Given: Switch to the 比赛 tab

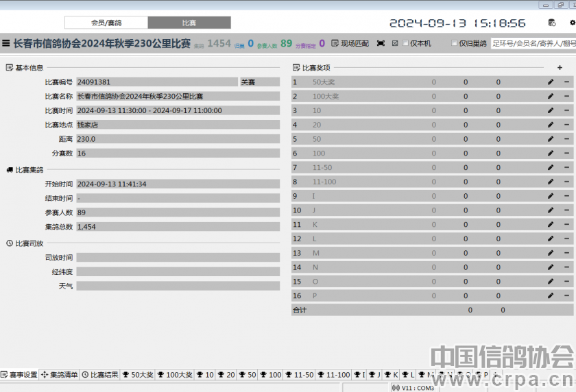Looking at the screenshot, I should click(189, 23).
